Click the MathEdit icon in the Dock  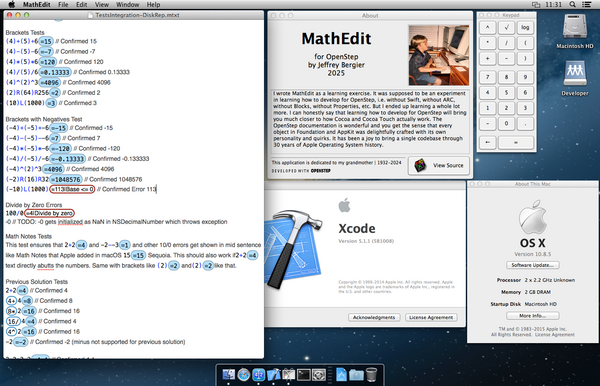pyautogui.click(x=259, y=375)
